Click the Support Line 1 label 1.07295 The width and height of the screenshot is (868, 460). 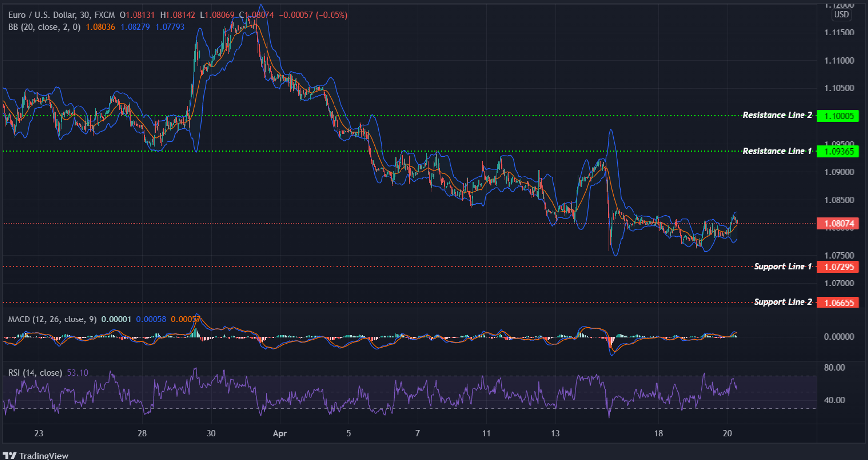pyautogui.click(x=838, y=266)
